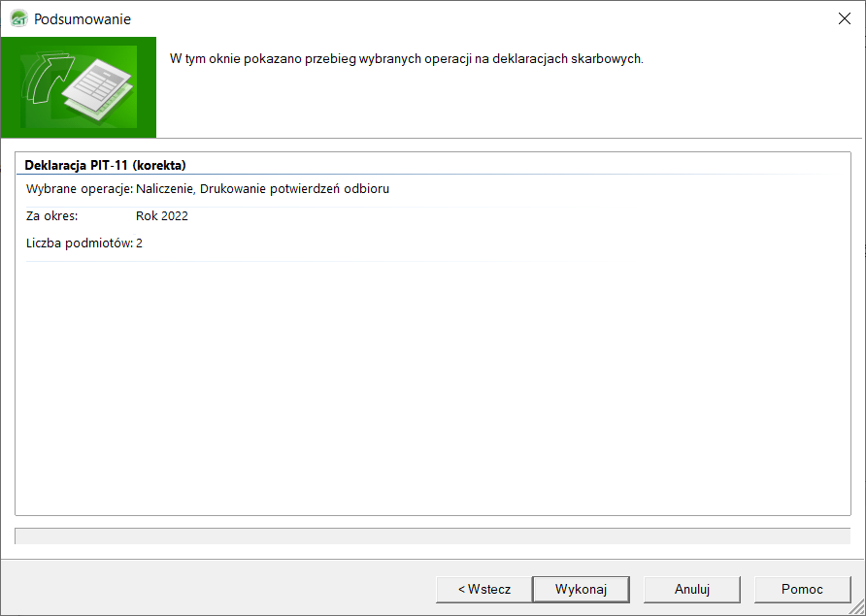Click the window resize grip corner
This screenshot has width=866, height=616.
tap(857, 607)
